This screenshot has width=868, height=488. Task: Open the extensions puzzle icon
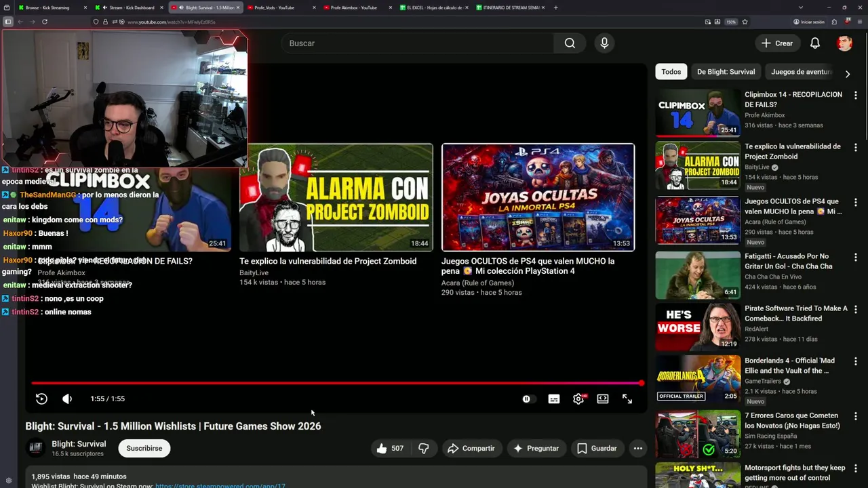pyautogui.click(x=834, y=22)
